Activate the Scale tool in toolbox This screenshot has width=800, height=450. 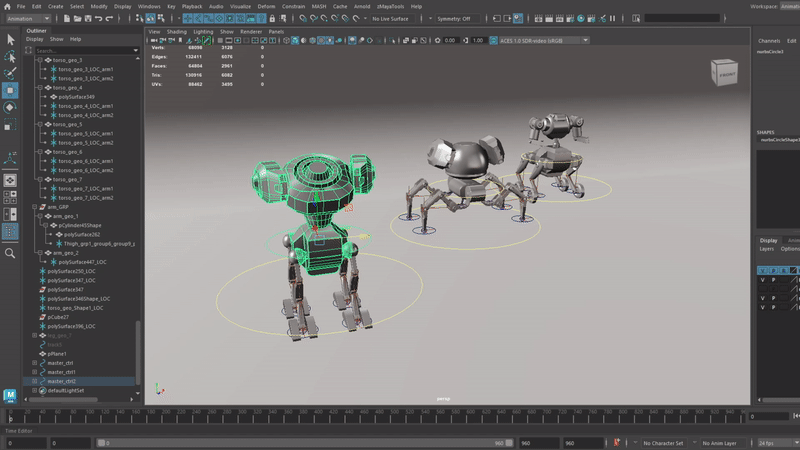click(x=10, y=125)
